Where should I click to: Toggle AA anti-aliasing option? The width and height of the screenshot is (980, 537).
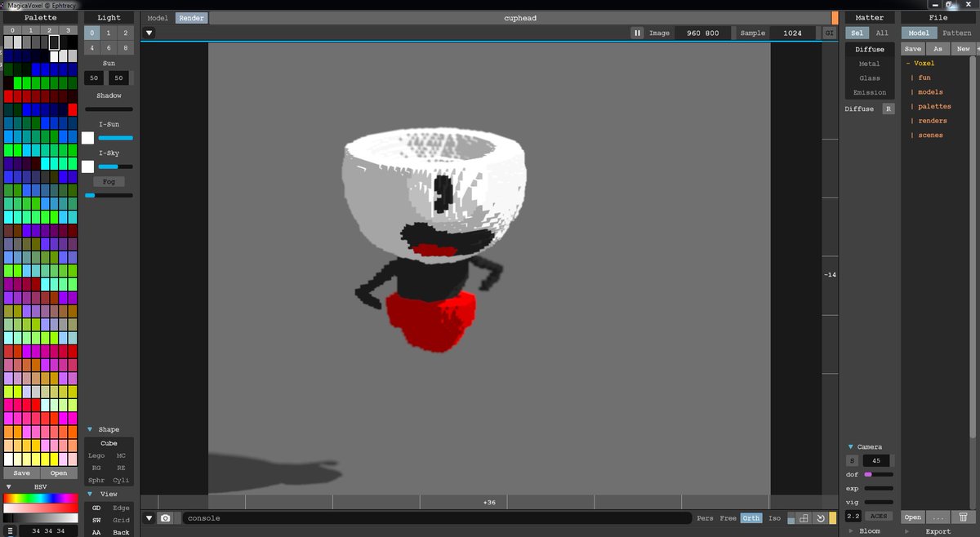tap(96, 532)
